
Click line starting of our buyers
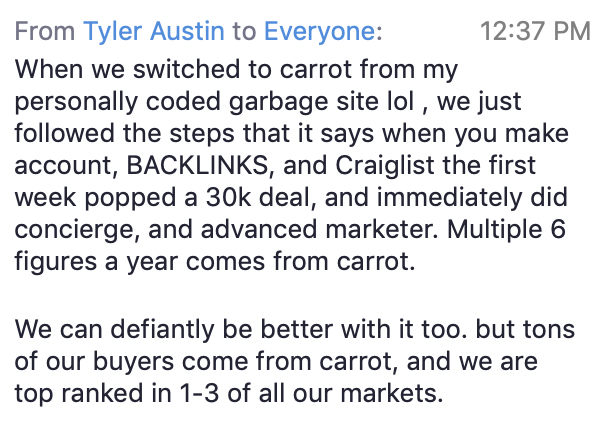tap(276, 361)
